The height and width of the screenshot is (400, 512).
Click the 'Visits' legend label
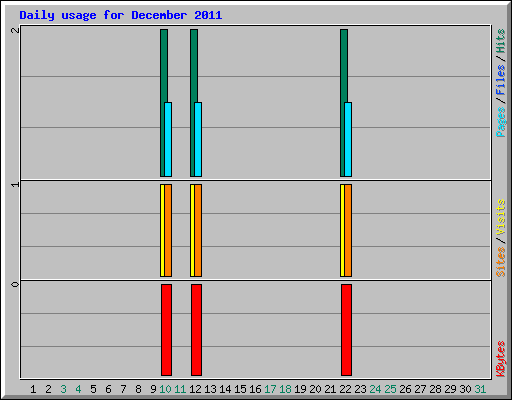point(501,217)
